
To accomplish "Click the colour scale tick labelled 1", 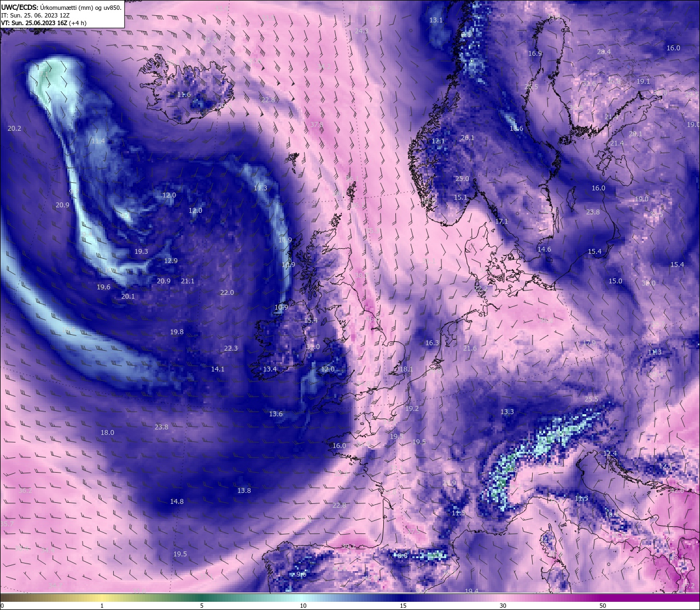I will pos(102,606).
